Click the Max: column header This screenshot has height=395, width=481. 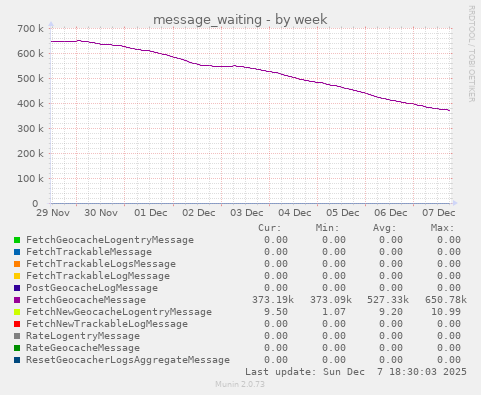pos(443,228)
